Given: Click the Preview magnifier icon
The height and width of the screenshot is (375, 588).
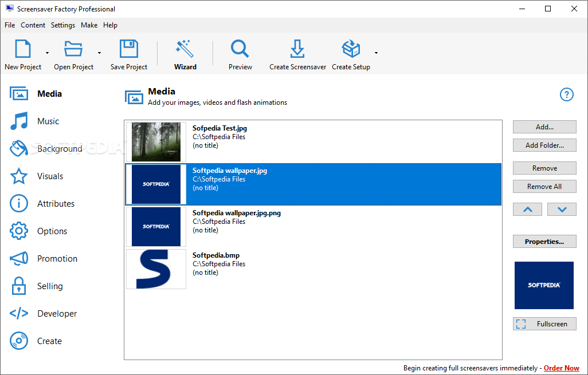Looking at the screenshot, I should click(240, 48).
